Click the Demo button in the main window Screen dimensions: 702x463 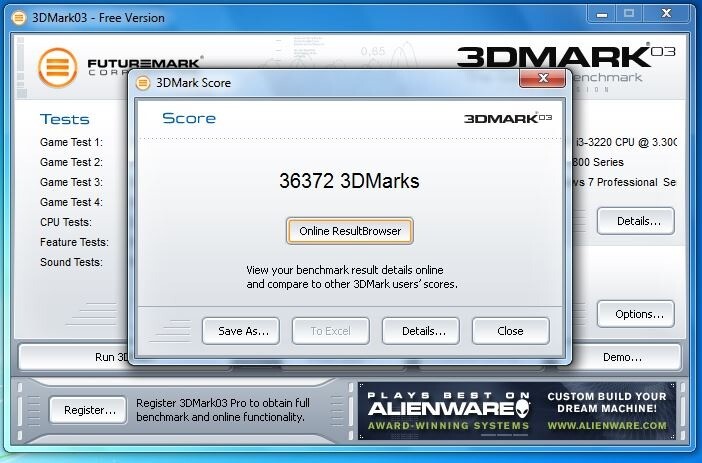[622, 357]
